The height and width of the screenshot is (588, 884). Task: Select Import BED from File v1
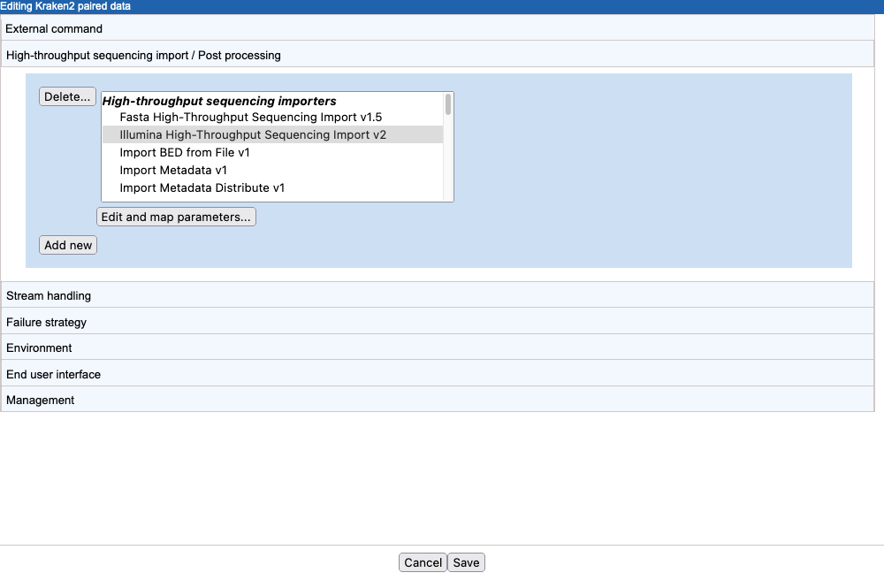point(186,152)
